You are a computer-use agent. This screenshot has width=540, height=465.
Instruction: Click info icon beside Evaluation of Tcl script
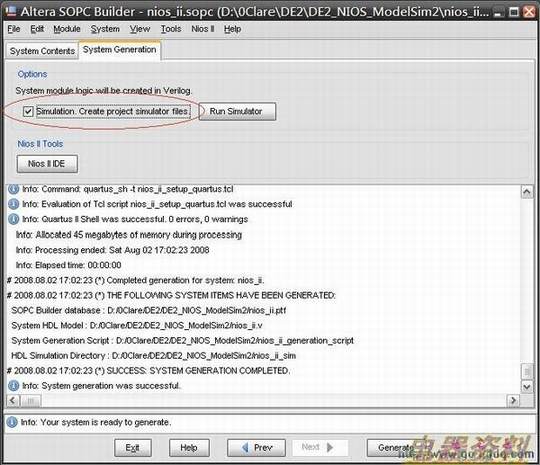[x=13, y=204]
